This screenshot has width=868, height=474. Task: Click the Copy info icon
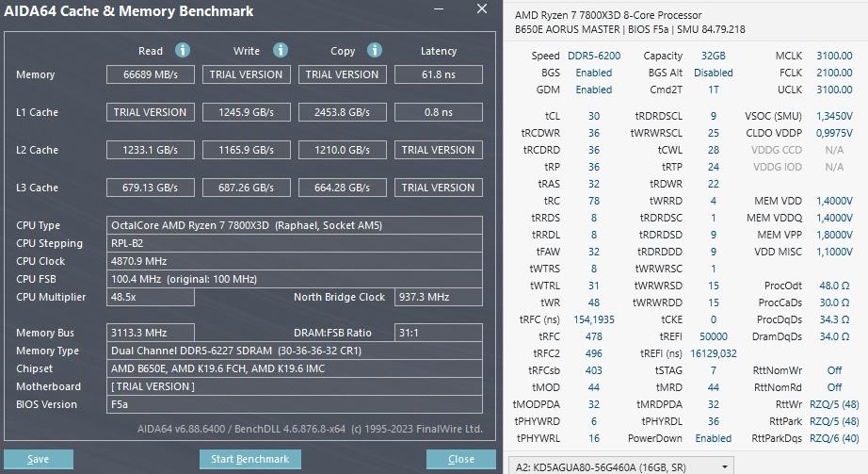375,51
